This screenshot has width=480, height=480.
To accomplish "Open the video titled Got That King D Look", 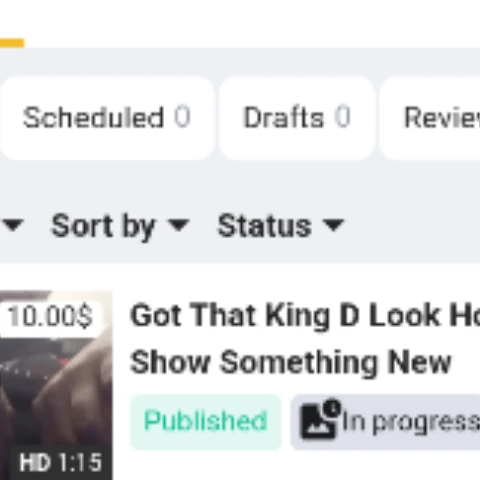I will tap(305, 316).
